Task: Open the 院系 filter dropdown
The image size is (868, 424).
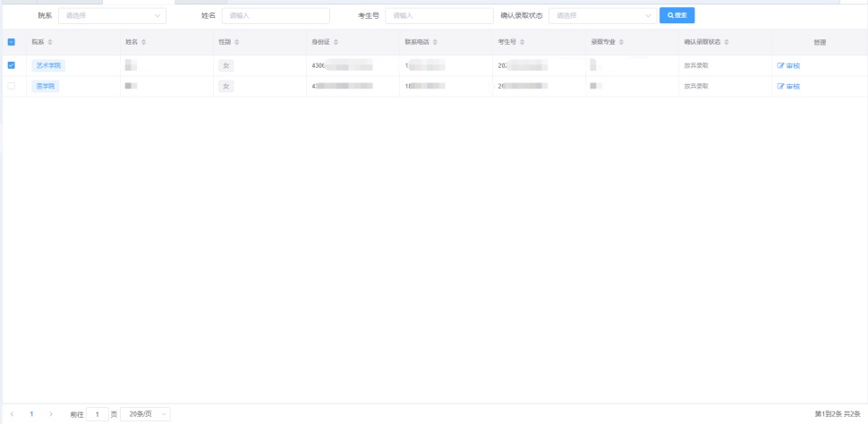Action: tap(112, 15)
